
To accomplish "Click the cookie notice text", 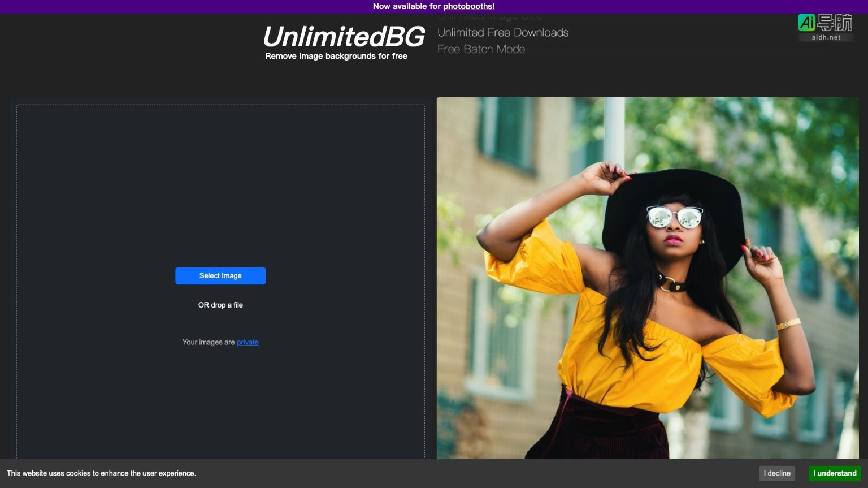I will 103,473.
